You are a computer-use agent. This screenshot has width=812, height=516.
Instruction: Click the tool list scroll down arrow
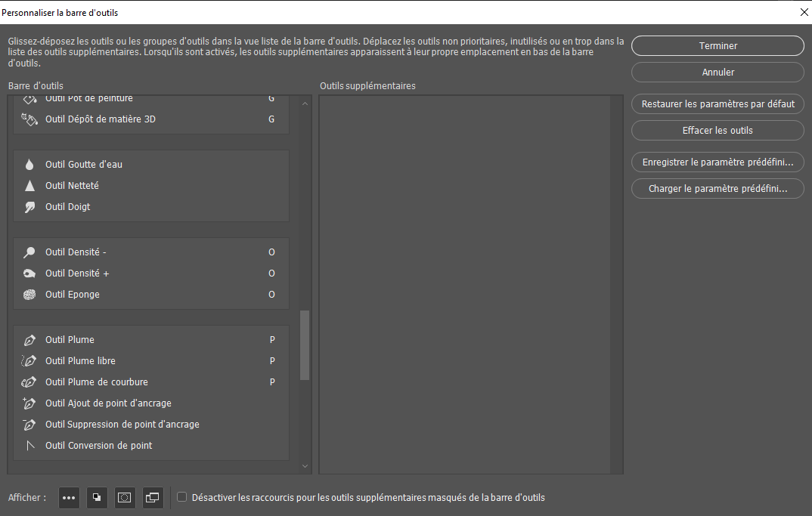pyautogui.click(x=305, y=467)
